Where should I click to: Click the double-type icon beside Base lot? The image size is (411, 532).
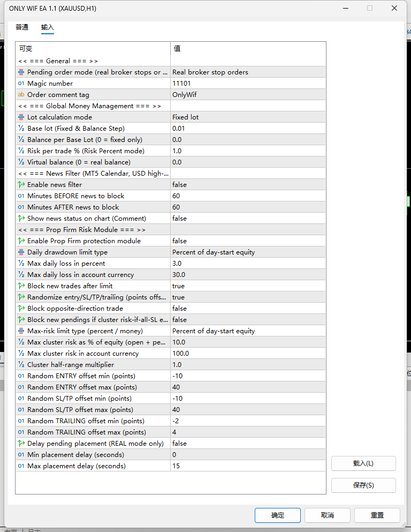pyautogui.click(x=21, y=128)
